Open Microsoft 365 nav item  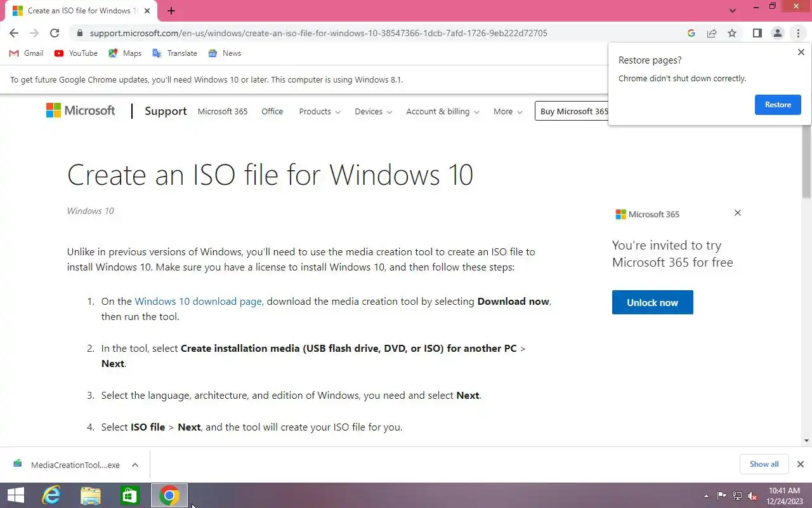[223, 111]
